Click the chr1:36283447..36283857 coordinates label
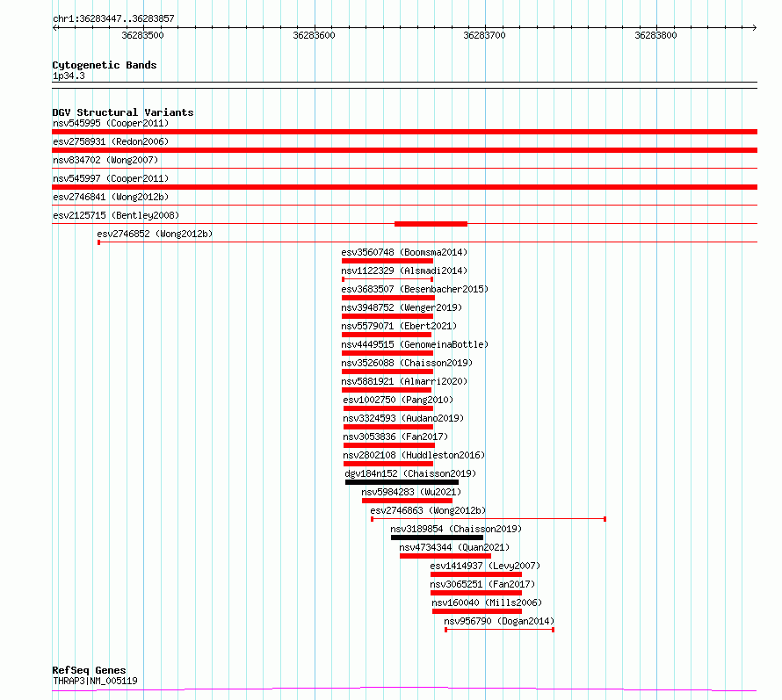This screenshot has height=700, width=782. tap(113, 18)
